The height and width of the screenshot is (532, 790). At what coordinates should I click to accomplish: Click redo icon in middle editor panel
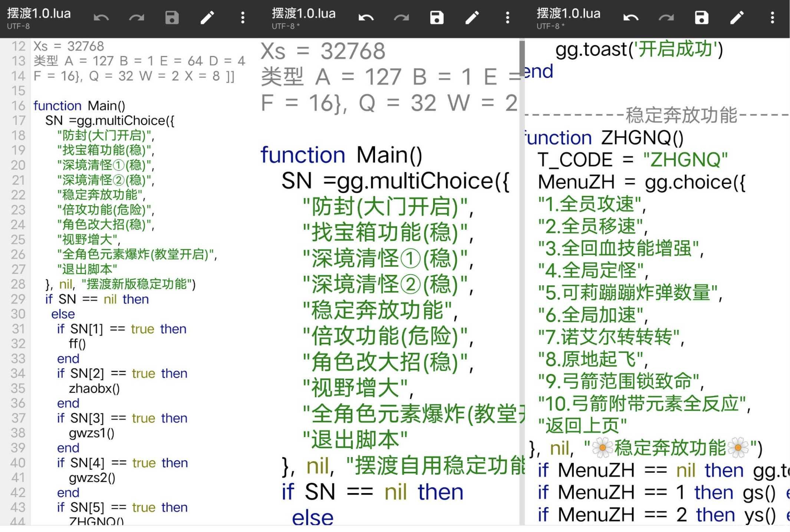pyautogui.click(x=401, y=17)
